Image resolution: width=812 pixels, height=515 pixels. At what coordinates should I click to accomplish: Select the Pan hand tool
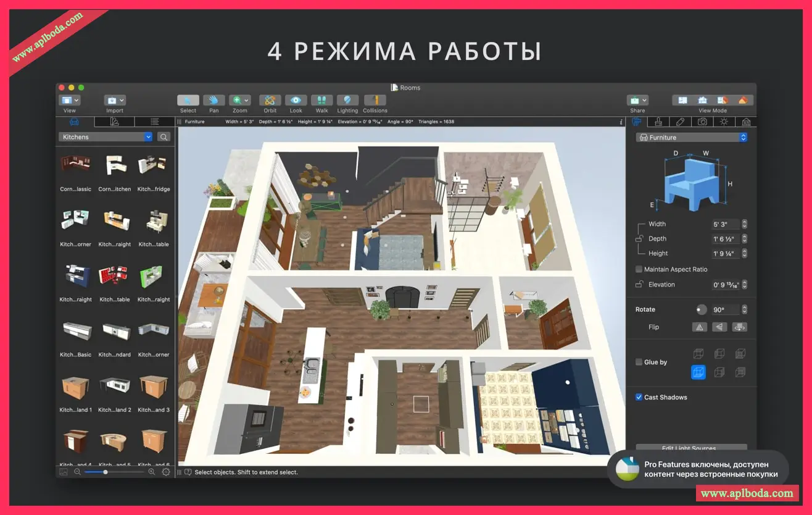pyautogui.click(x=213, y=101)
